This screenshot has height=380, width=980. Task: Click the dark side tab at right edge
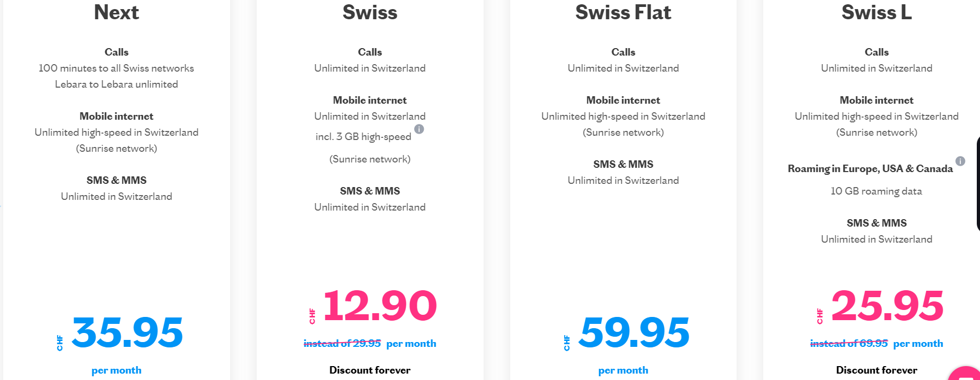point(978,183)
